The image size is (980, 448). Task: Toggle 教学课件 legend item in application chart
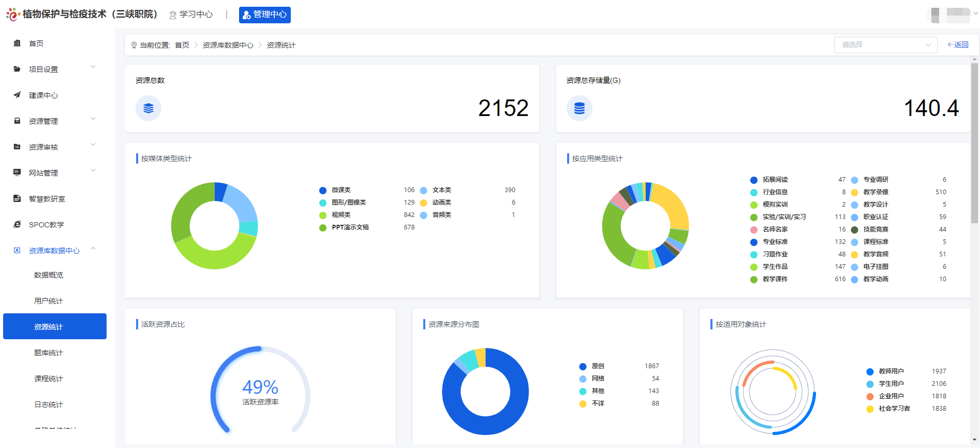pos(775,279)
